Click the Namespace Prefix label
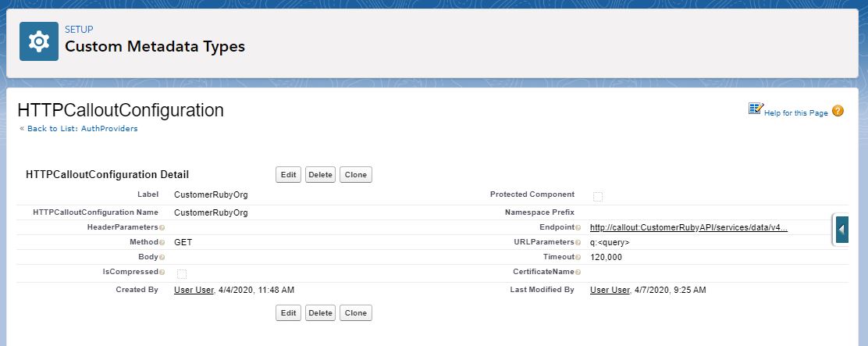This screenshot has height=346, width=868. (x=539, y=212)
